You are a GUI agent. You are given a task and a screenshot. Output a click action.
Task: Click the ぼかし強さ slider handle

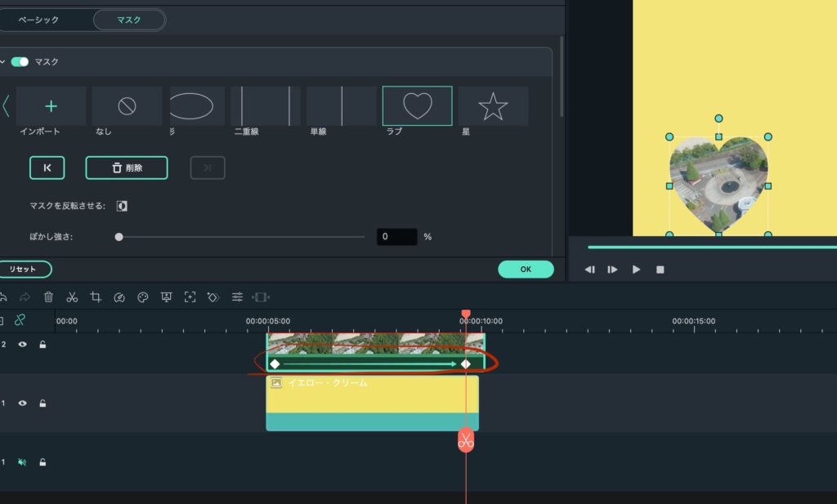[119, 237]
